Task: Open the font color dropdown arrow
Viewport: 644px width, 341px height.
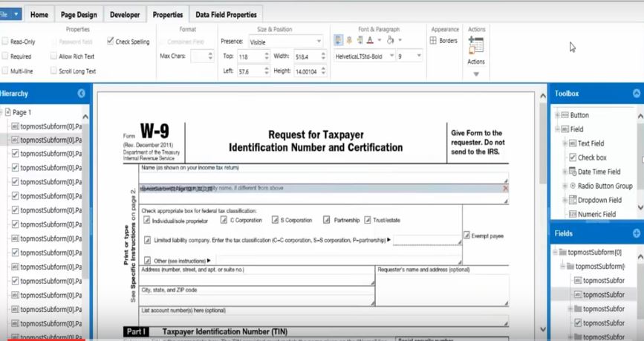Action: pyautogui.click(x=380, y=40)
